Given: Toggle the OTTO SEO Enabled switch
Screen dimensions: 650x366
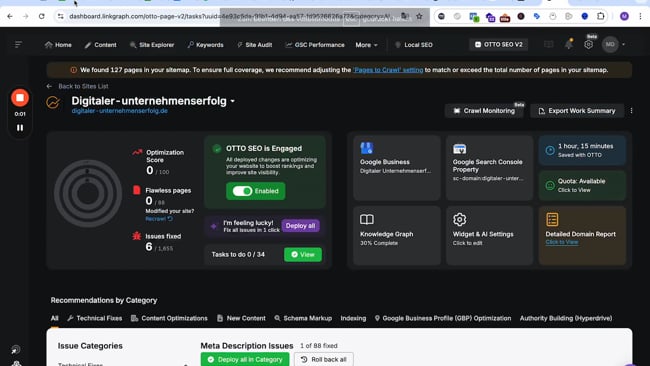Looking at the screenshot, I should click(242, 191).
